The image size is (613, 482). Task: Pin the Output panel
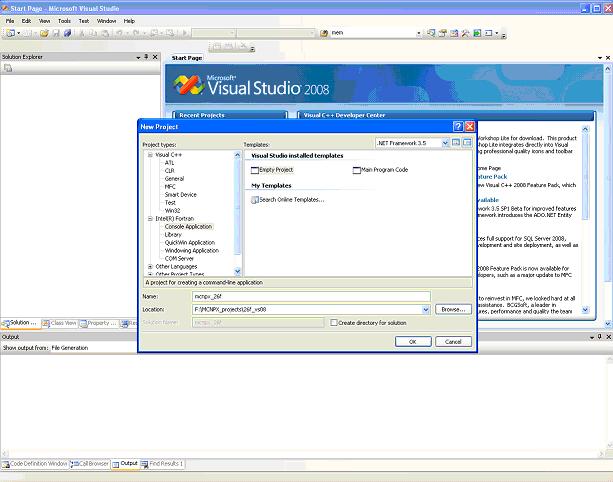coord(600,337)
